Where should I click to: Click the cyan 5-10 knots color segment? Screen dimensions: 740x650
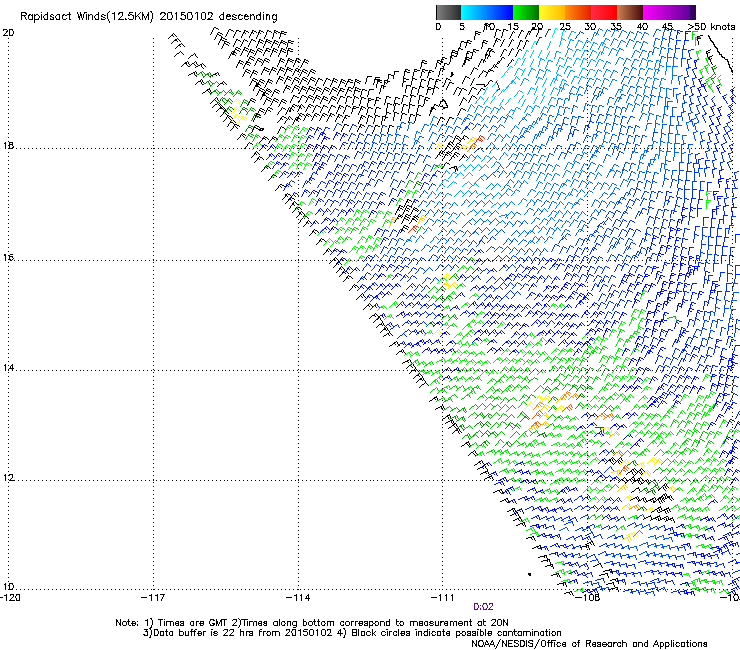[x=474, y=12]
